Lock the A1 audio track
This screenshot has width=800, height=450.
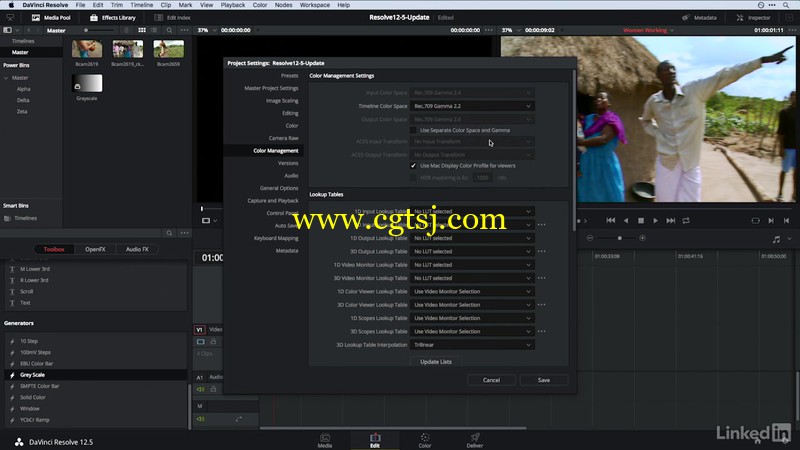point(213,389)
